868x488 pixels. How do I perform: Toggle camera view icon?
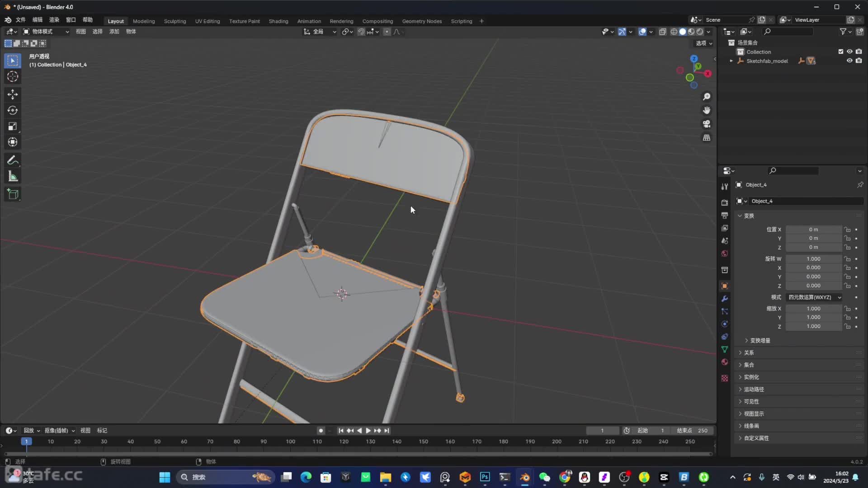pyautogui.click(x=707, y=124)
